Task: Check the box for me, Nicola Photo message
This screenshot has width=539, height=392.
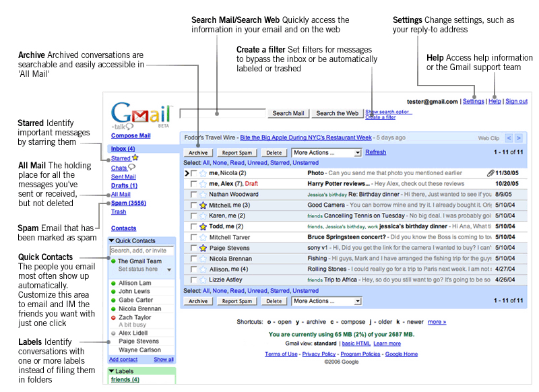Action: click(194, 173)
